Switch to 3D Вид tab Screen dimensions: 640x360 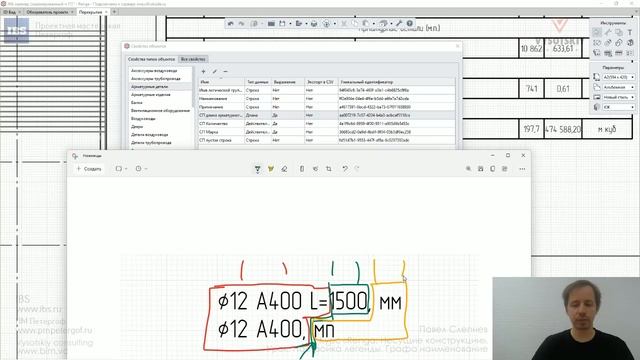coord(11,12)
